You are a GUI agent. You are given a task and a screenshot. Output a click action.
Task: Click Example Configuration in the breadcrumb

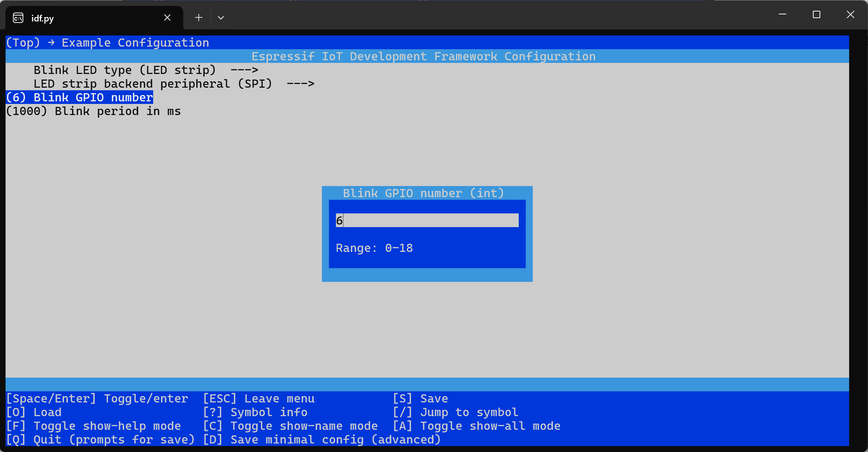pos(135,42)
